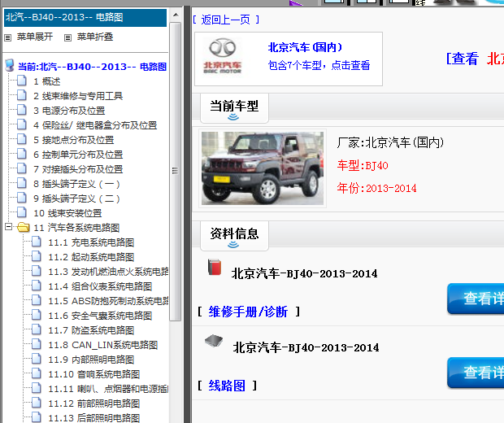This screenshot has height=423, width=504.
Task: Click the 菜单折叠 menu collapse icon
Action: [67, 37]
